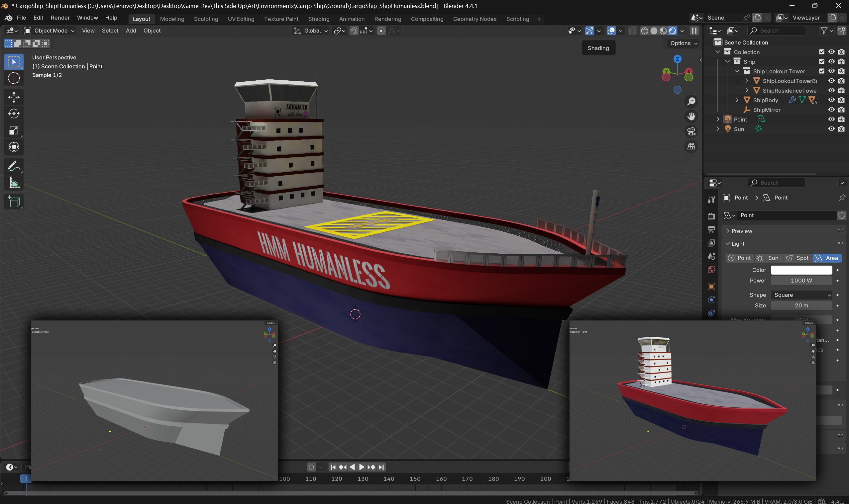The height and width of the screenshot is (504, 849).
Task: Select the Move tool
Action: [14, 97]
